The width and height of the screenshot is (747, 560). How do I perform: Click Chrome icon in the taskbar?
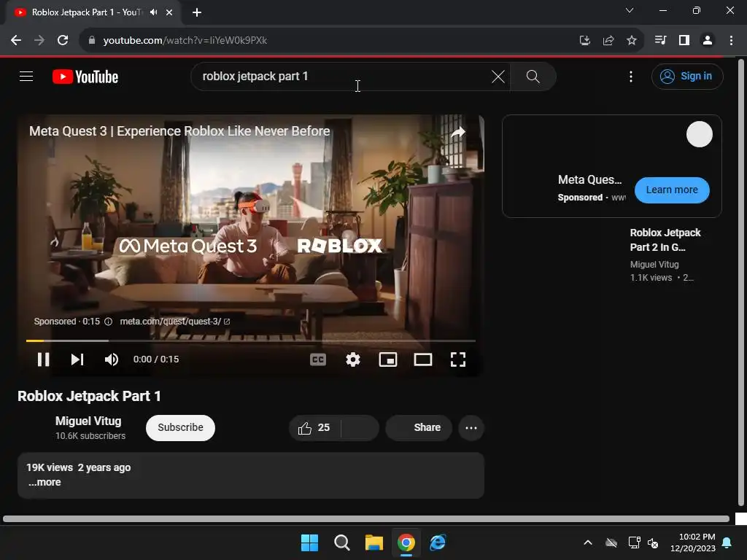tap(406, 542)
